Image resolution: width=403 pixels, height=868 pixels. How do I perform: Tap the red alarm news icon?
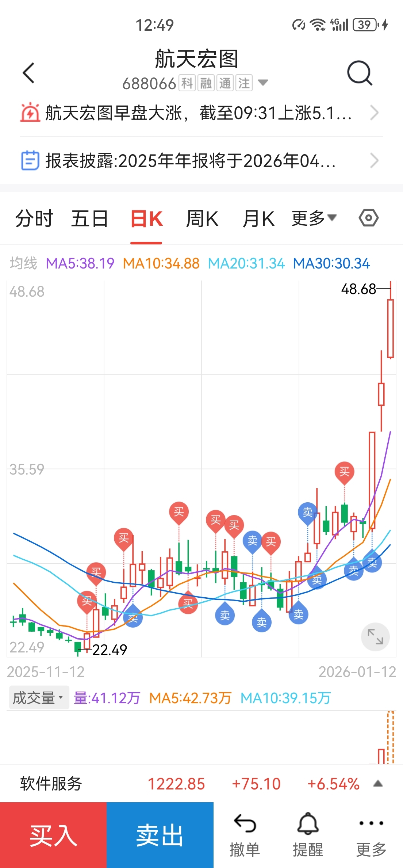point(30,113)
